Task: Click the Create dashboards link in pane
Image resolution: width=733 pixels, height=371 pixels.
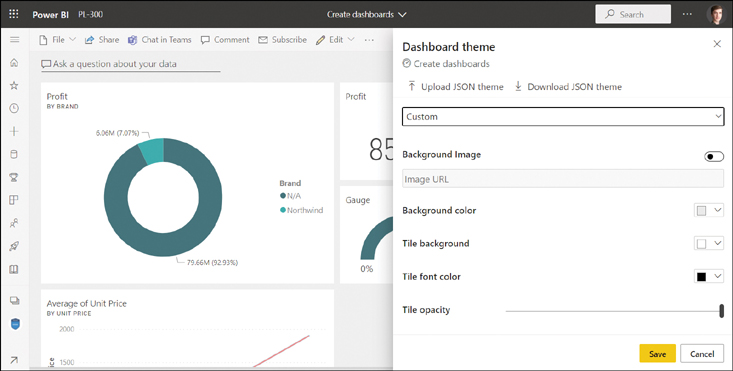Action: 446,64
